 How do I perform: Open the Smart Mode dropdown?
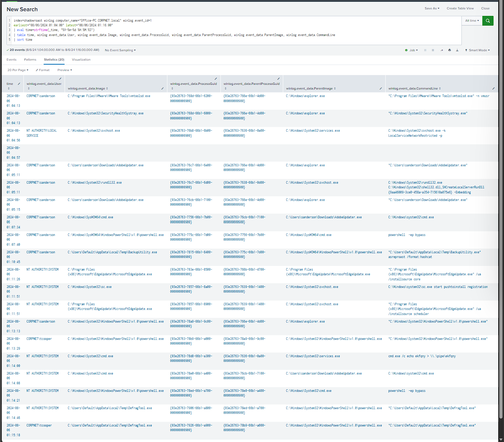point(477,50)
